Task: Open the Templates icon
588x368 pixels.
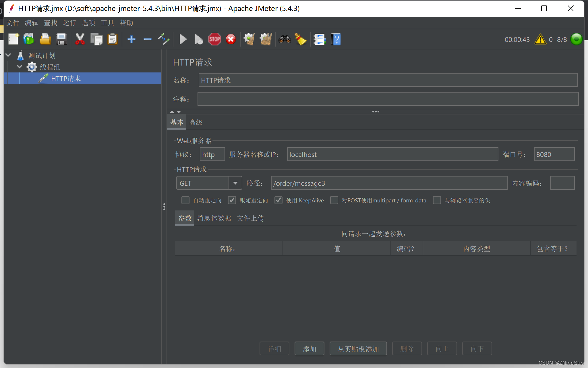Action: tap(29, 39)
